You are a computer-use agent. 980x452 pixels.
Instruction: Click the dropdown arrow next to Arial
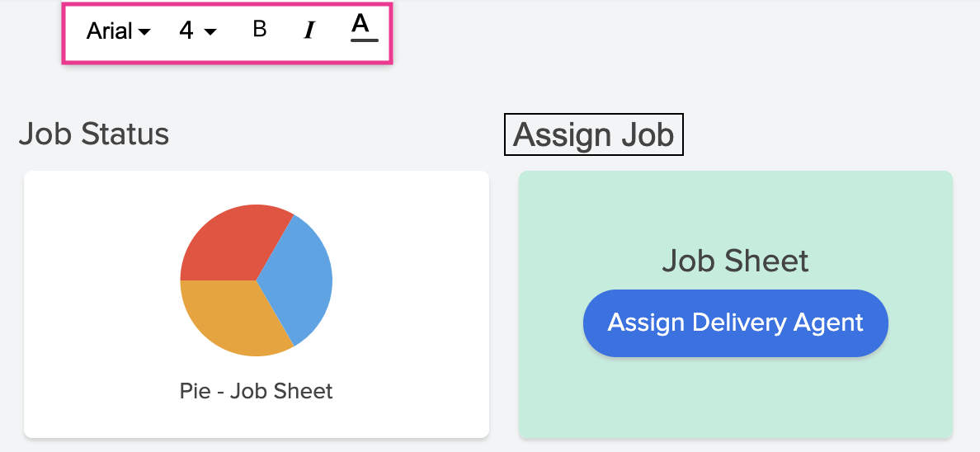tap(144, 32)
